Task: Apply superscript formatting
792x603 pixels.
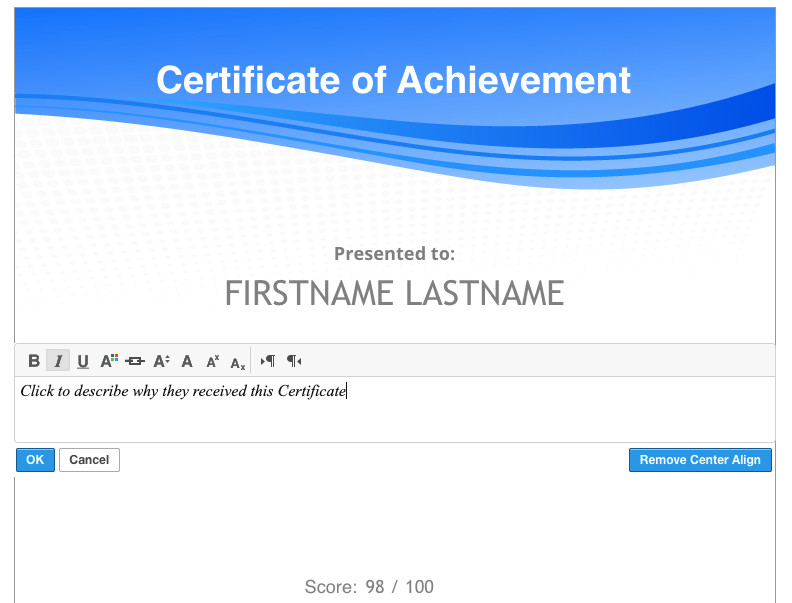Action: (x=212, y=361)
